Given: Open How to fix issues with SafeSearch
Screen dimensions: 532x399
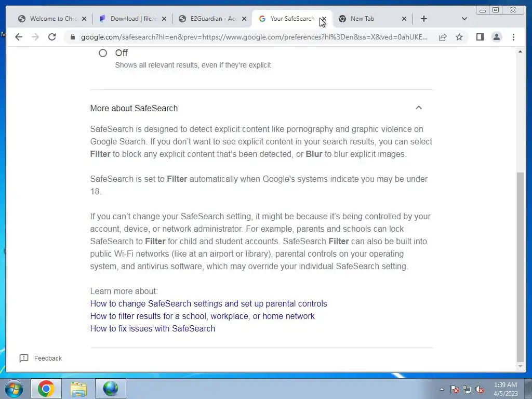Looking at the screenshot, I should pos(153,329).
